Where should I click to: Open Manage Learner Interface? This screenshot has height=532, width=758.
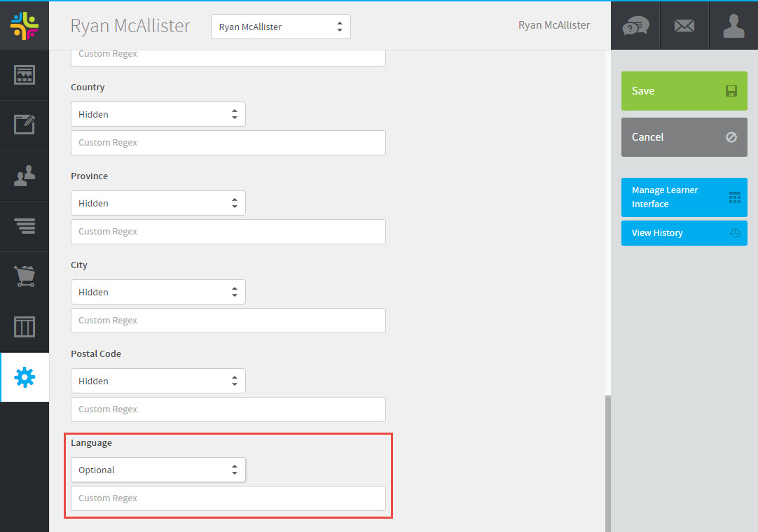point(684,197)
